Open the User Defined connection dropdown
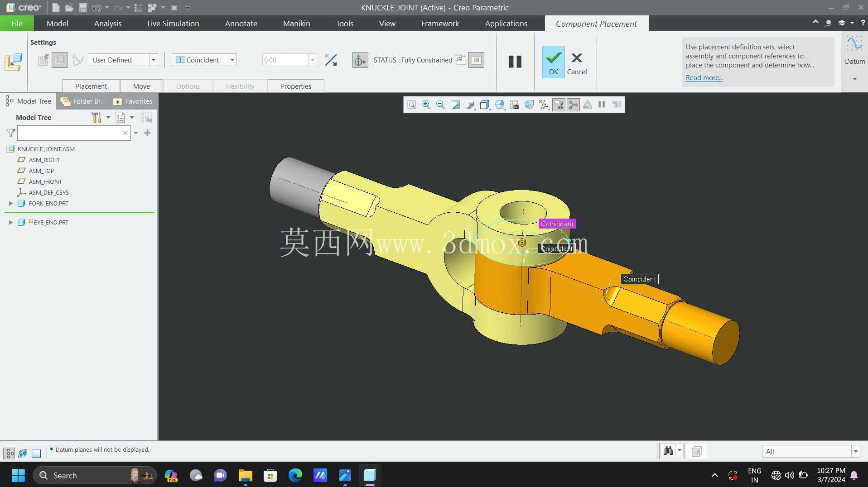 154,60
